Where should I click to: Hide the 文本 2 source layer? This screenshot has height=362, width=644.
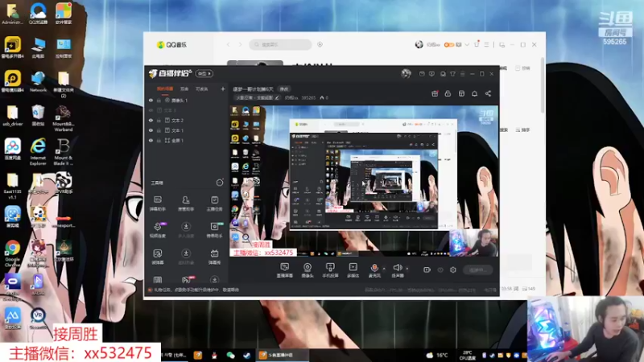tap(151, 120)
